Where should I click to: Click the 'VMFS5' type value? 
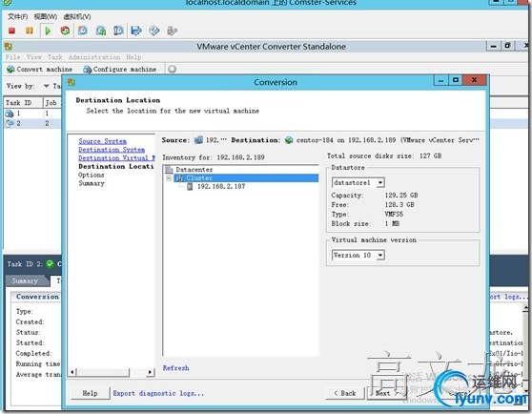(395, 215)
